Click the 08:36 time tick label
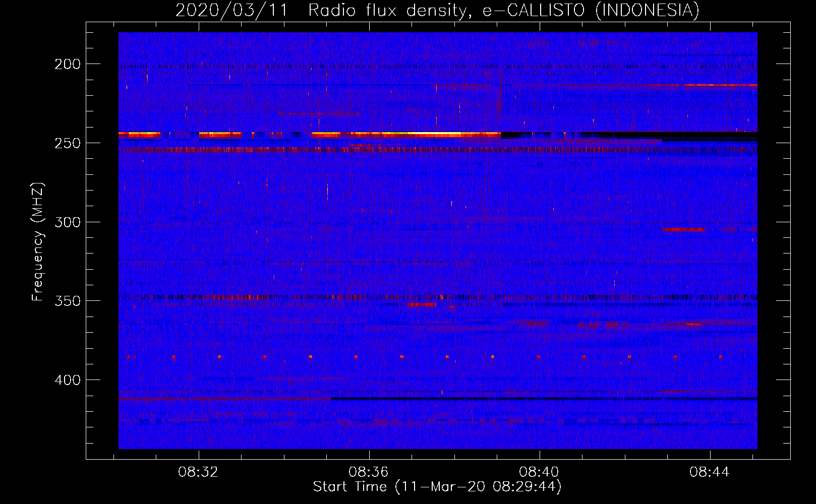Screen dimensions: 816x504 tap(369, 472)
